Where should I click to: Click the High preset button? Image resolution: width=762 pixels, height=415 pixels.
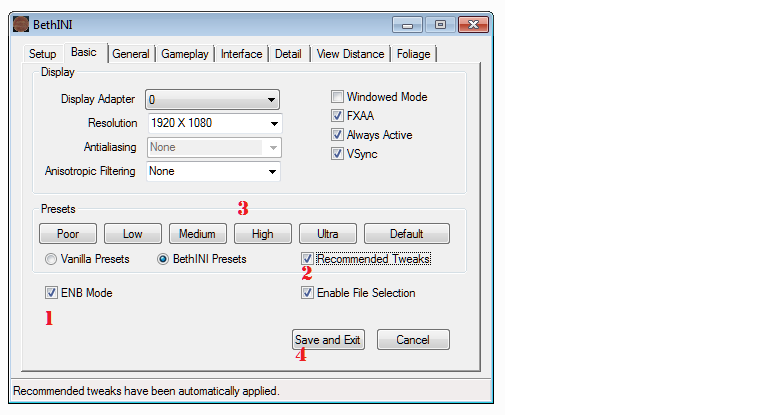click(x=262, y=234)
